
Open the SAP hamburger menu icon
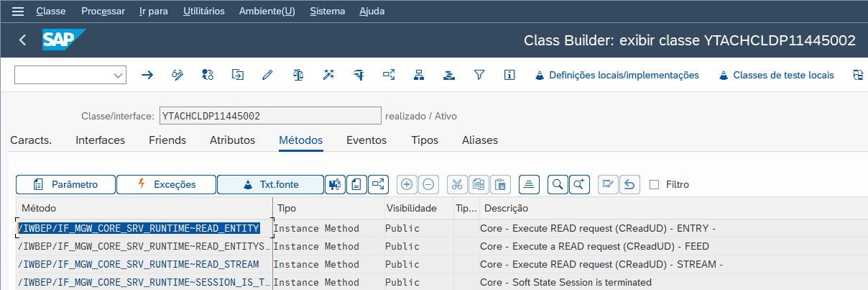click(x=18, y=12)
